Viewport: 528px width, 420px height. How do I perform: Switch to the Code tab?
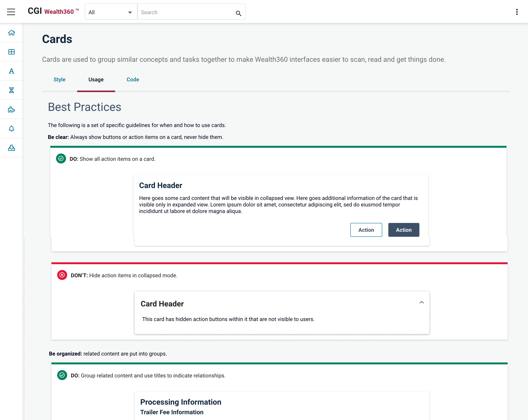(133, 80)
